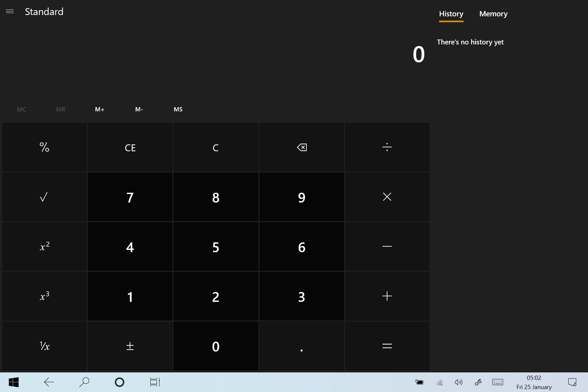Click the x cubed button
This screenshot has height=392, width=588.
44,296
